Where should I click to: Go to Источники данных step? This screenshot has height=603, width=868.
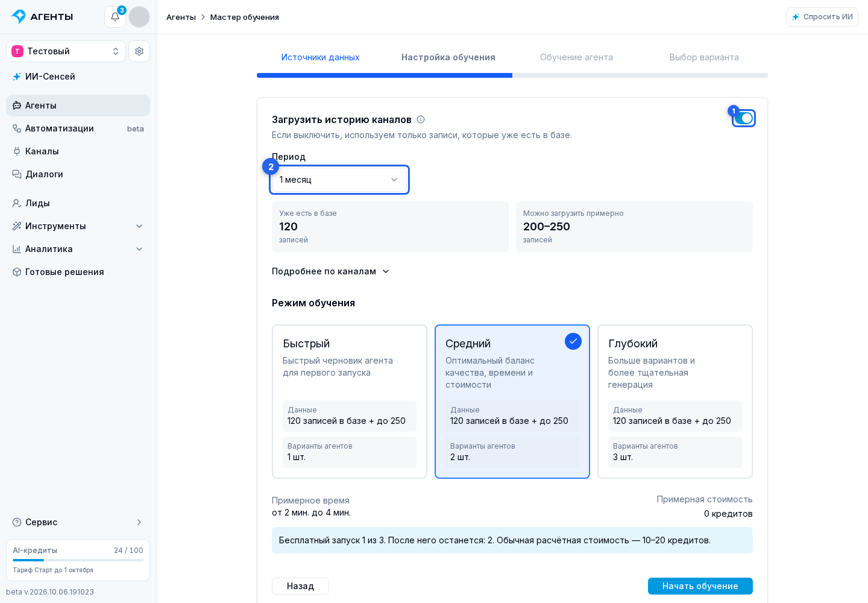tap(321, 57)
